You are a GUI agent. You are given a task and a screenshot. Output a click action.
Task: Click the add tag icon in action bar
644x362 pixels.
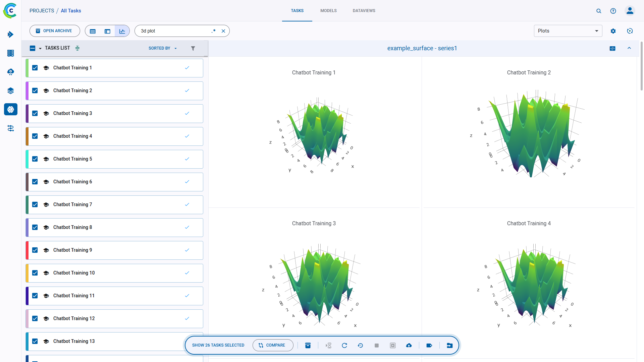click(429, 345)
